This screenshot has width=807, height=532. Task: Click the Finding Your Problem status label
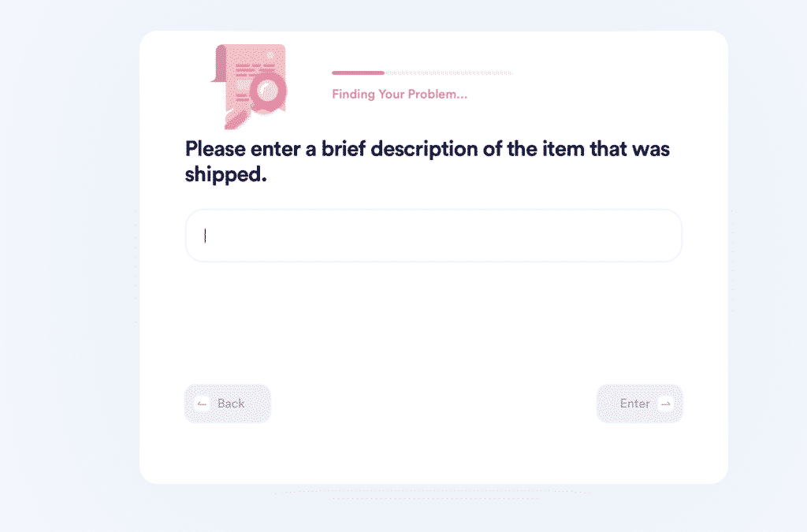click(400, 94)
